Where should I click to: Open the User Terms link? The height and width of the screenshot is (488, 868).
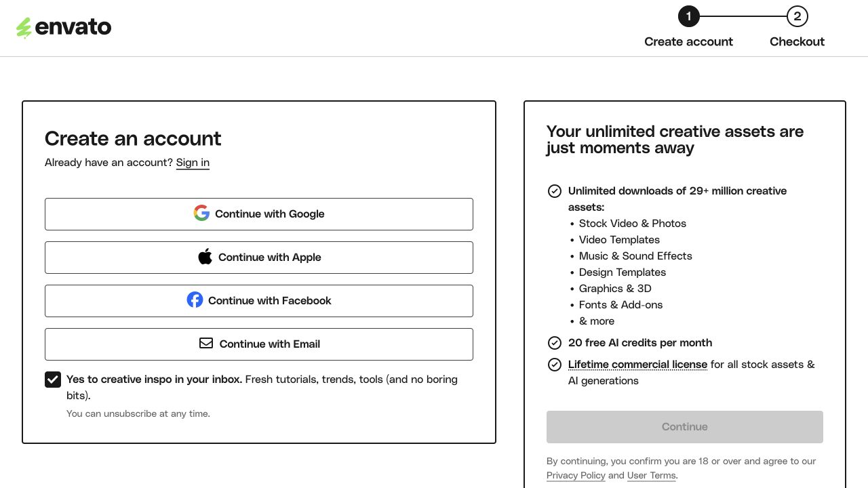652,475
